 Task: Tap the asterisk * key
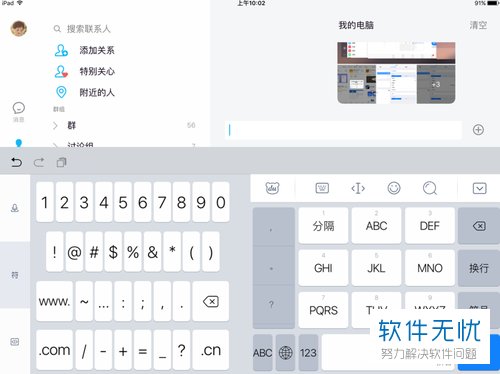(172, 252)
